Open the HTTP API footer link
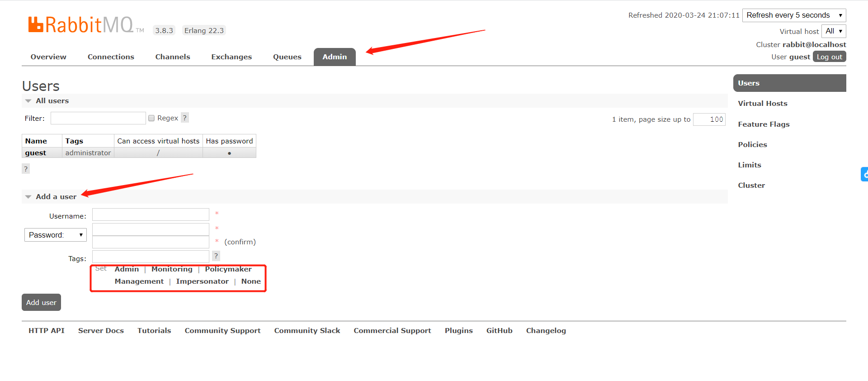This screenshot has width=868, height=381. (47, 331)
